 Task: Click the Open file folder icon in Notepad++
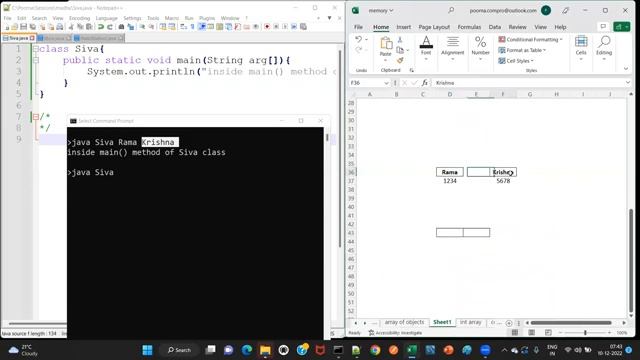[14, 27]
